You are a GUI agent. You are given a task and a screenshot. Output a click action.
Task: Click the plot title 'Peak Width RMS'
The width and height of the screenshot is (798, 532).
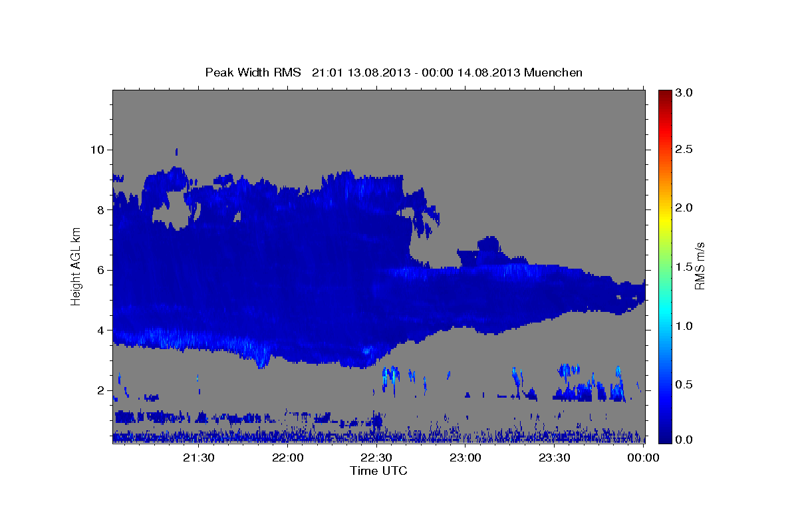(x=253, y=72)
